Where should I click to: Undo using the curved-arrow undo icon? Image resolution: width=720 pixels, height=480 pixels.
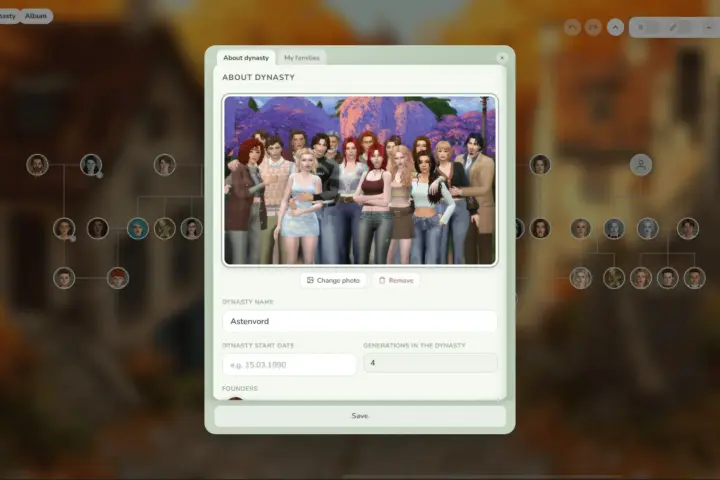[x=572, y=28]
